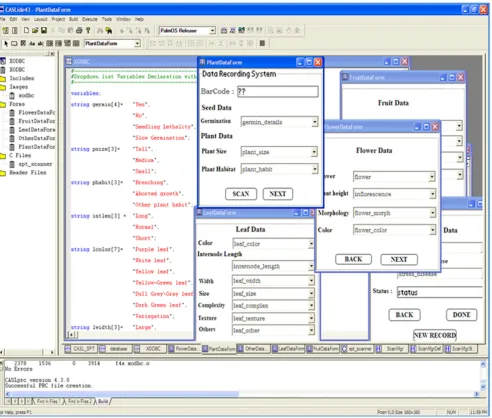The height and width of the screenshot is (418, 492).
Task: Expand the plant_habit dropdown
Action: (314, 169)
